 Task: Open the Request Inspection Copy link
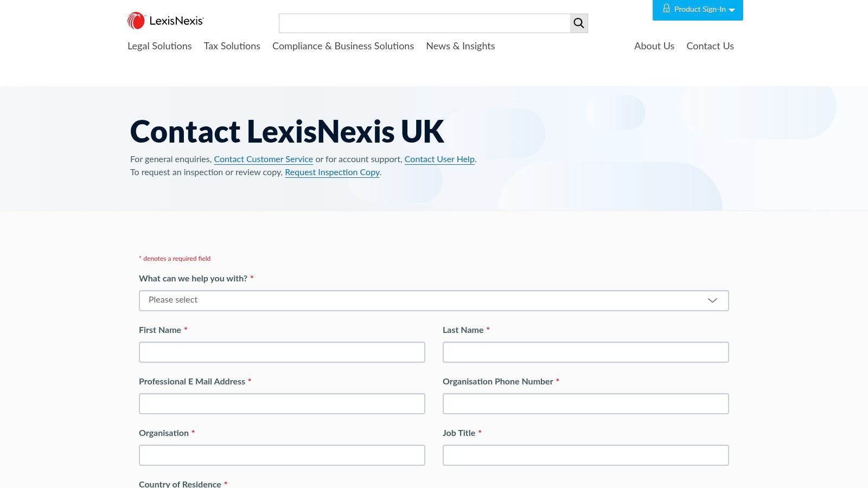click(332, 172)
